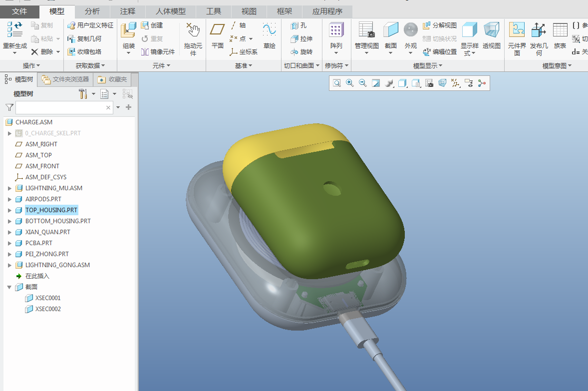The height and width of the screenshot is (391, 588).
Task: Open View Manager camera icon in graphics toolbar
Action: click(429, 83)
